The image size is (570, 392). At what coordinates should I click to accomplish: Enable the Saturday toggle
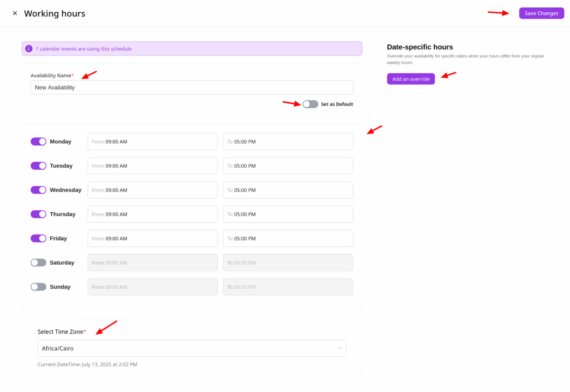pyautogui.click(x=38, y=262)
